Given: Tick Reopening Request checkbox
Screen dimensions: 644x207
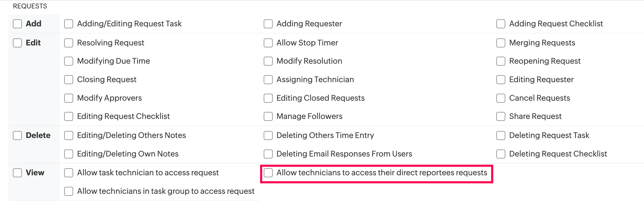Looking at the screenshot, I should (x=501, y=61).
